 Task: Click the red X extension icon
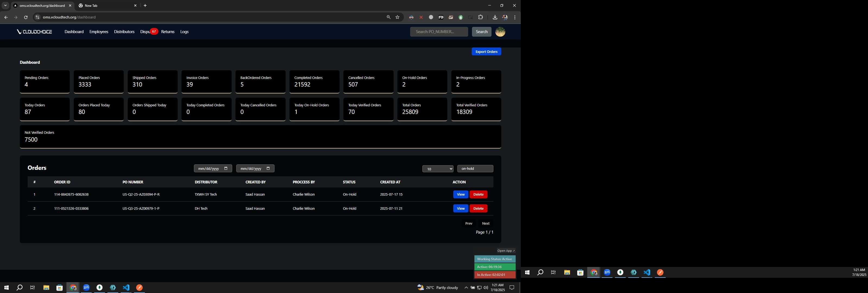pos(421,17)
